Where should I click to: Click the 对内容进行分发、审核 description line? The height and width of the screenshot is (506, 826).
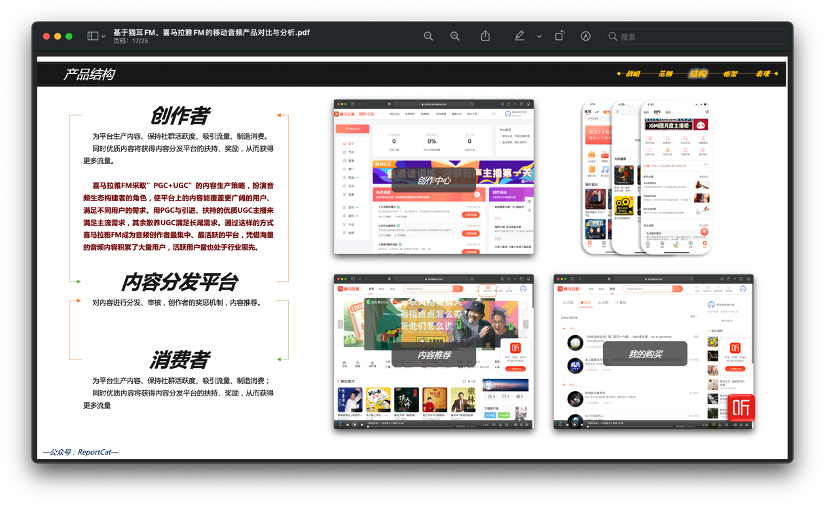(176, 303)
